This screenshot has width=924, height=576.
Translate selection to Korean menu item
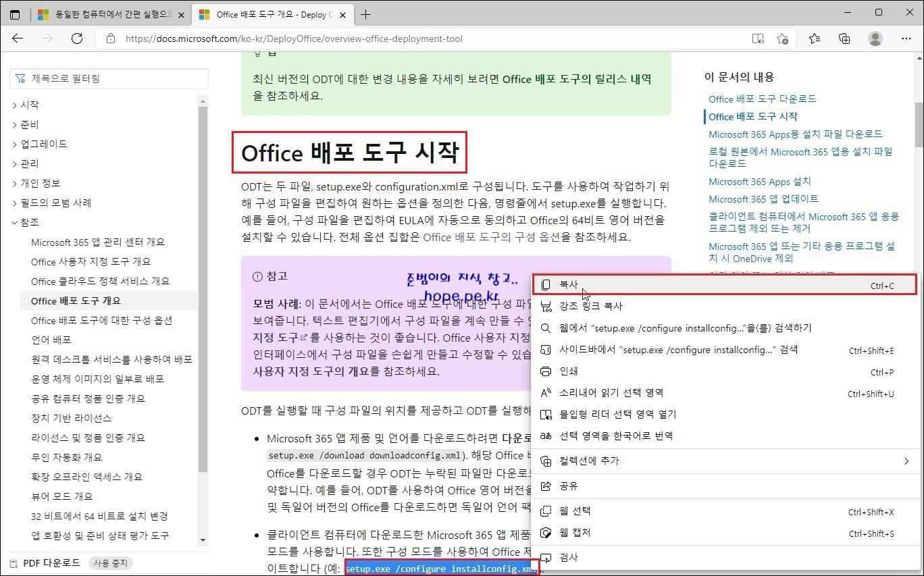coord(724,436)
